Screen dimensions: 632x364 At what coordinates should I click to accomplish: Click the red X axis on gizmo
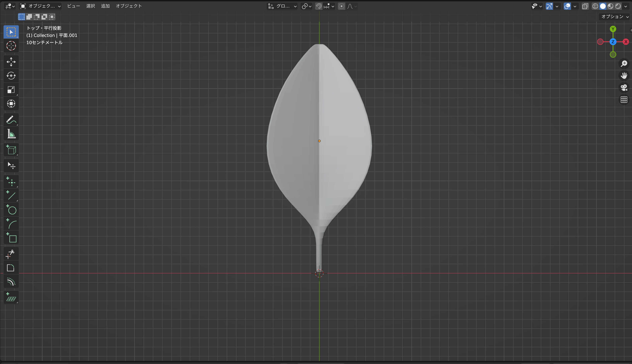626,42
